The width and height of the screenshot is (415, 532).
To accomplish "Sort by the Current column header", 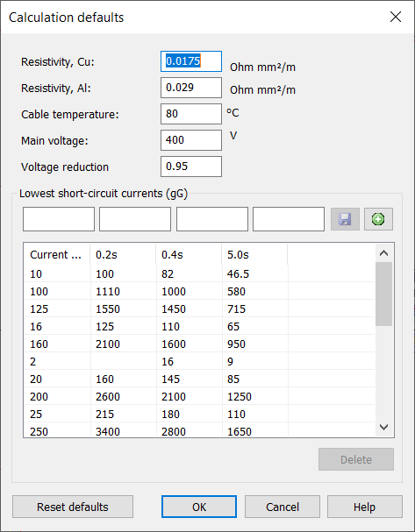I will [57, 254].
